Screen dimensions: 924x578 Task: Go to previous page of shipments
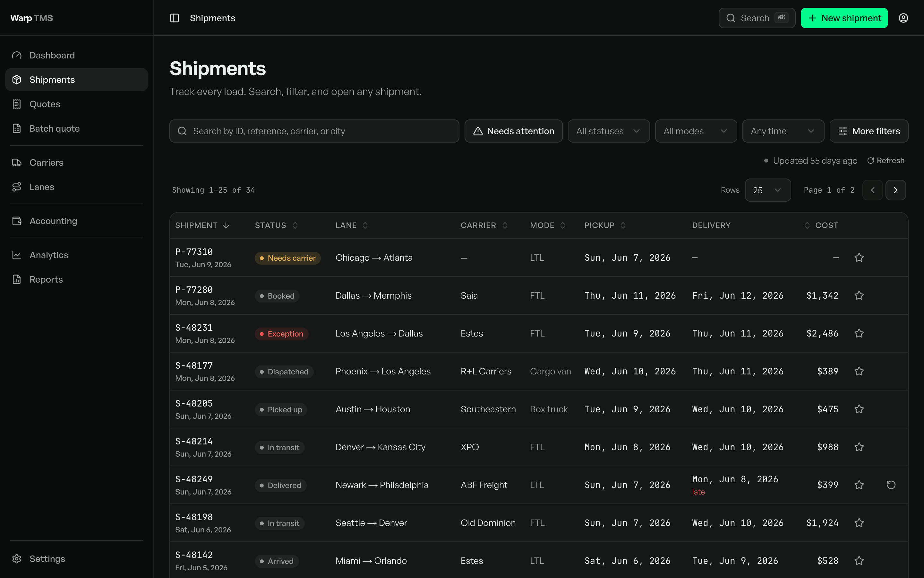pos(872,190)
